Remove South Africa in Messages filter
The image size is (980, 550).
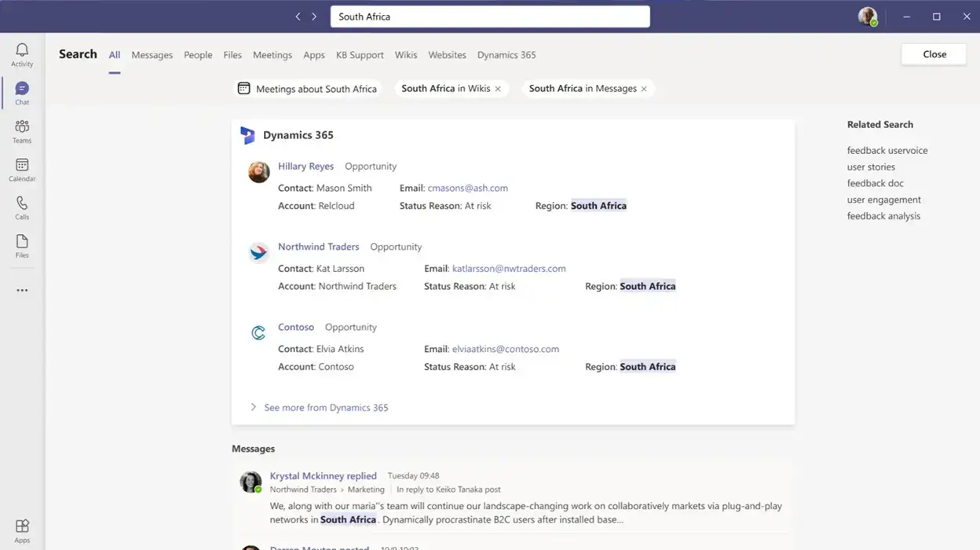(x=644, y=90)
